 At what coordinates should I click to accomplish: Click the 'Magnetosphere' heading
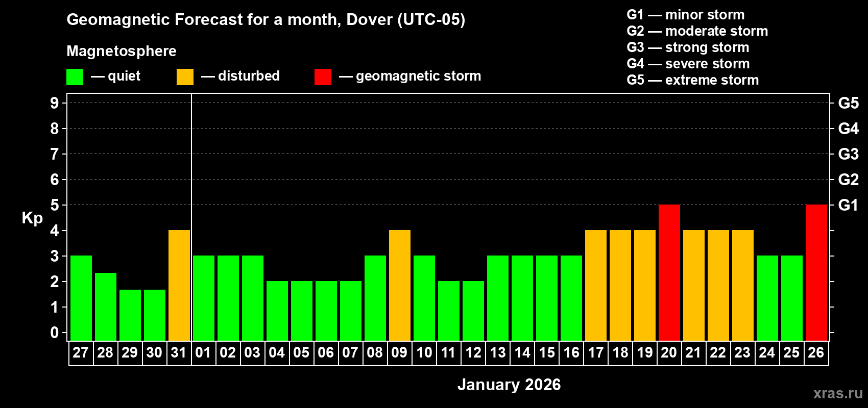(x=122, y=51)
